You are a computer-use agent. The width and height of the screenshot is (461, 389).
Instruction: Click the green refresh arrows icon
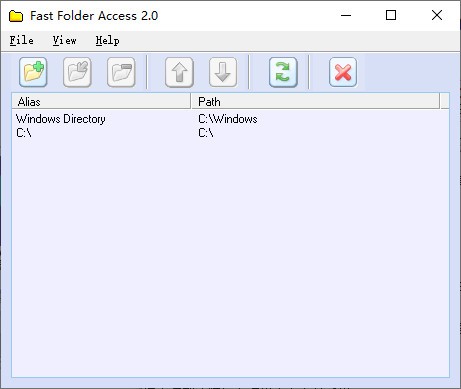pyautogui.click(x=283, y=72)
